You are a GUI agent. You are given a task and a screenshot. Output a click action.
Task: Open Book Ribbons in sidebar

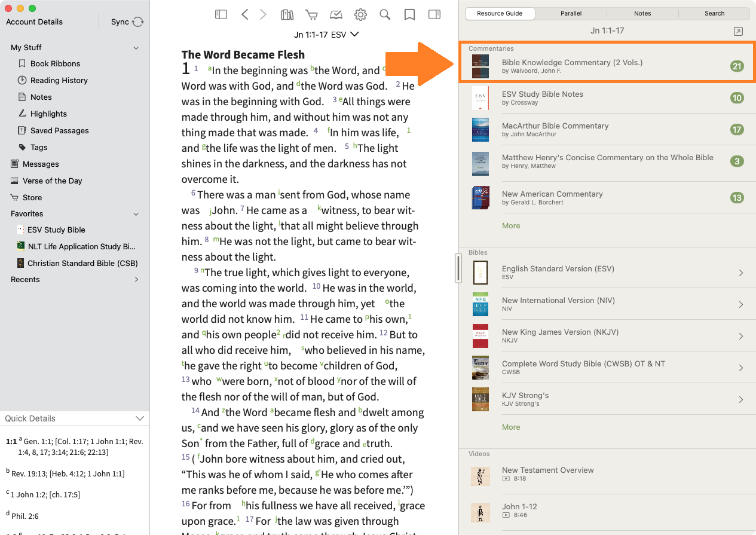[55, 63]
